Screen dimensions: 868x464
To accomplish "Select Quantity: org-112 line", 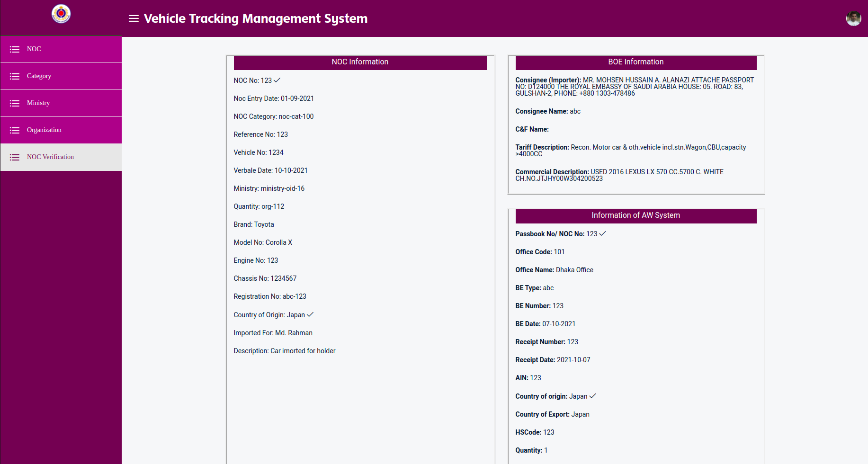I will pos(259,206).
